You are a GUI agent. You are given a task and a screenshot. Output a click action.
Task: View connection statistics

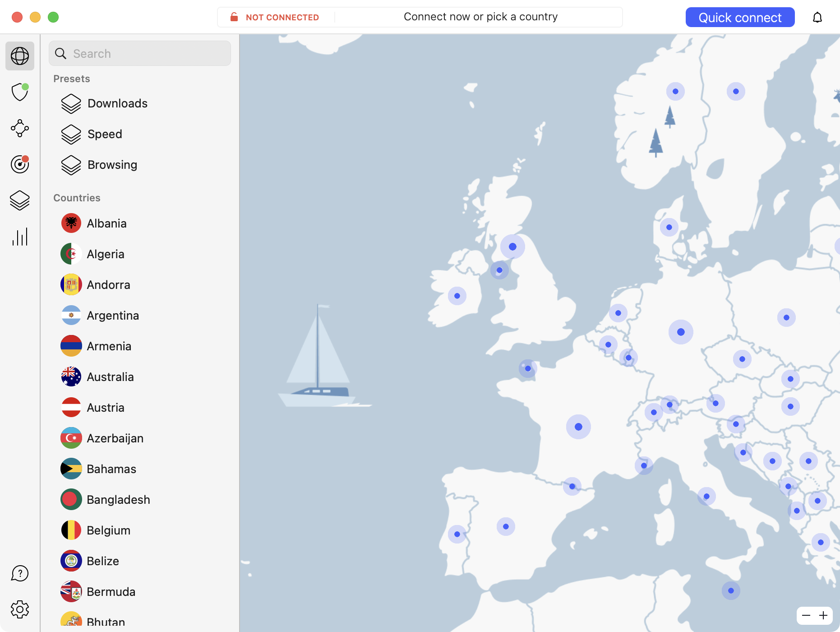click(x=20, y=237)
